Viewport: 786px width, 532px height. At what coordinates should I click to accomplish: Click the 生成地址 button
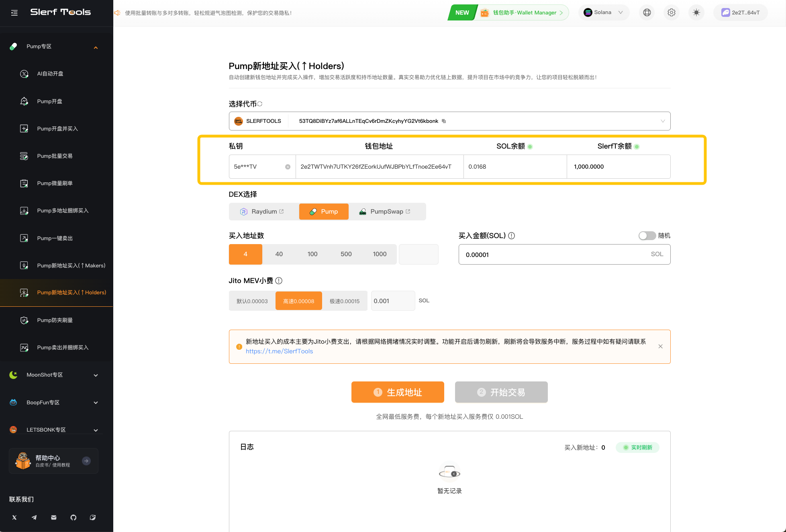(398, 392)
